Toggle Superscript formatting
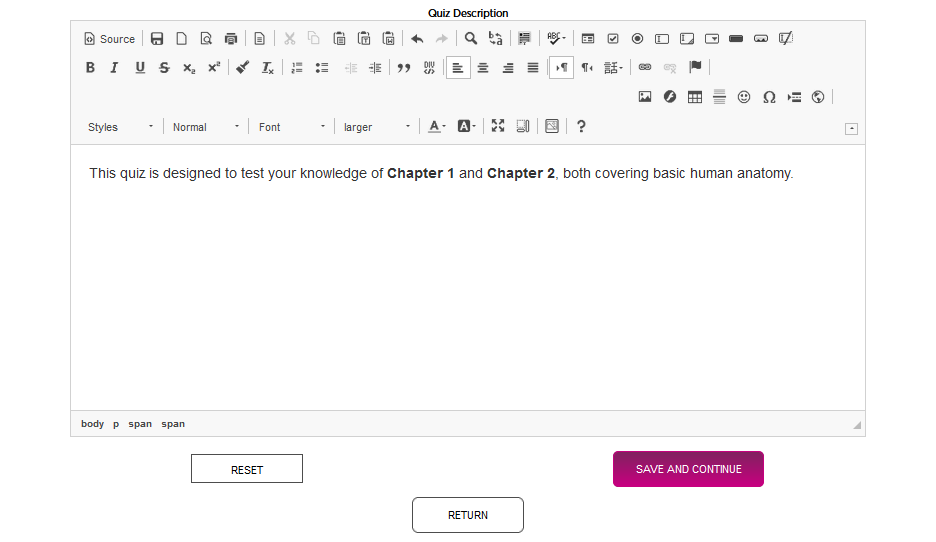This screenshot has width=936, height=542. pos(214,67)
